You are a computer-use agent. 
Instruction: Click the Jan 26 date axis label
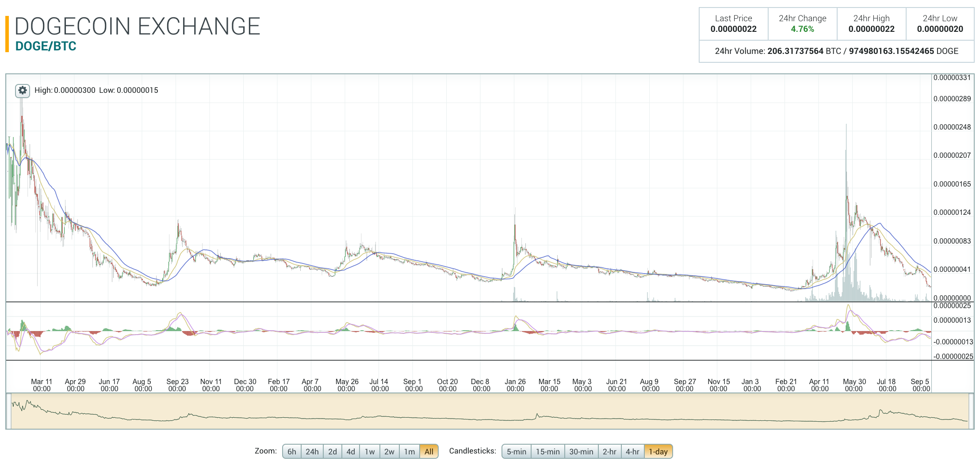[x=515, y=385]
